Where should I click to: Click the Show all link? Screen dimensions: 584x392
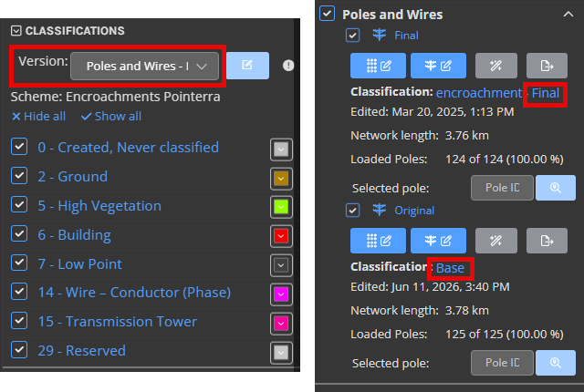tap(111, 117)
